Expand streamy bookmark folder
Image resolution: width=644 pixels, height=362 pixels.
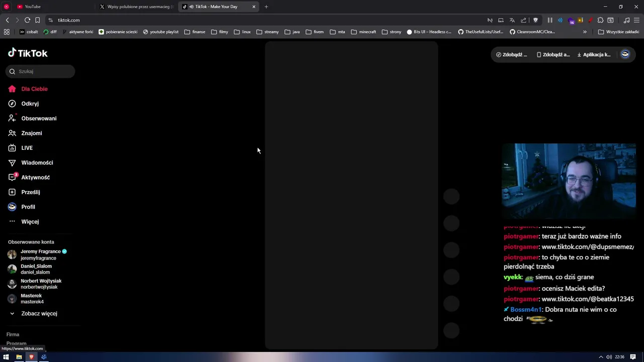(267, 32)
